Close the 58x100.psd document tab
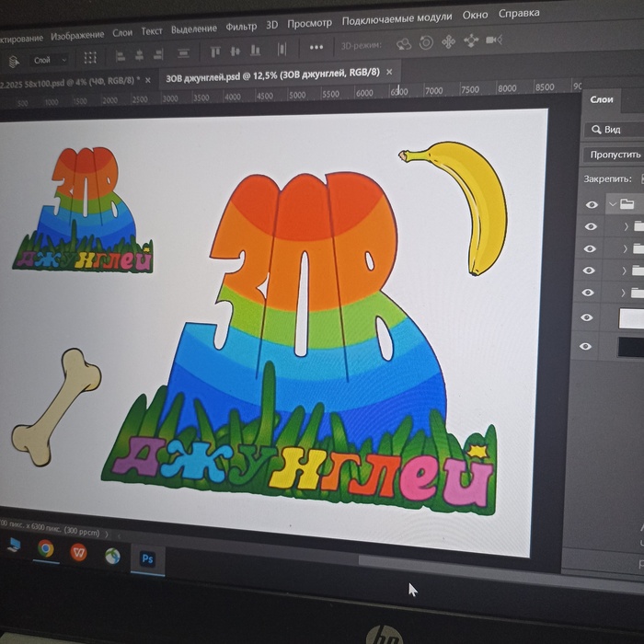 tap(148, 80)
